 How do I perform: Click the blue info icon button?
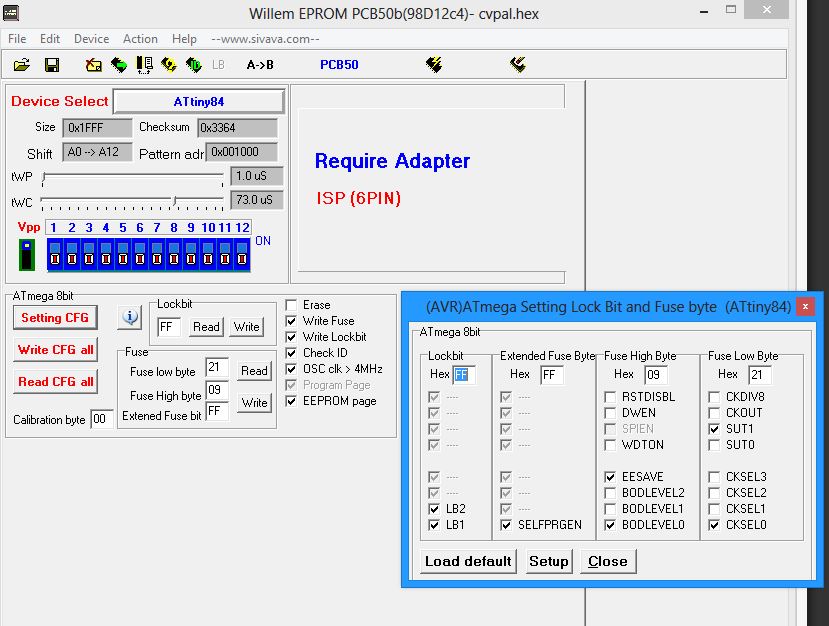pos(130,318)
